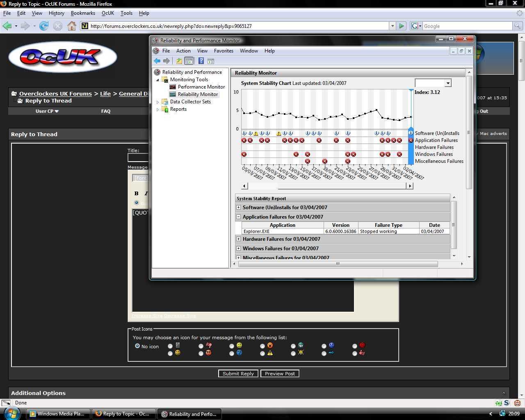Open the date dropdown above Index value

click(x=448, y=83)
